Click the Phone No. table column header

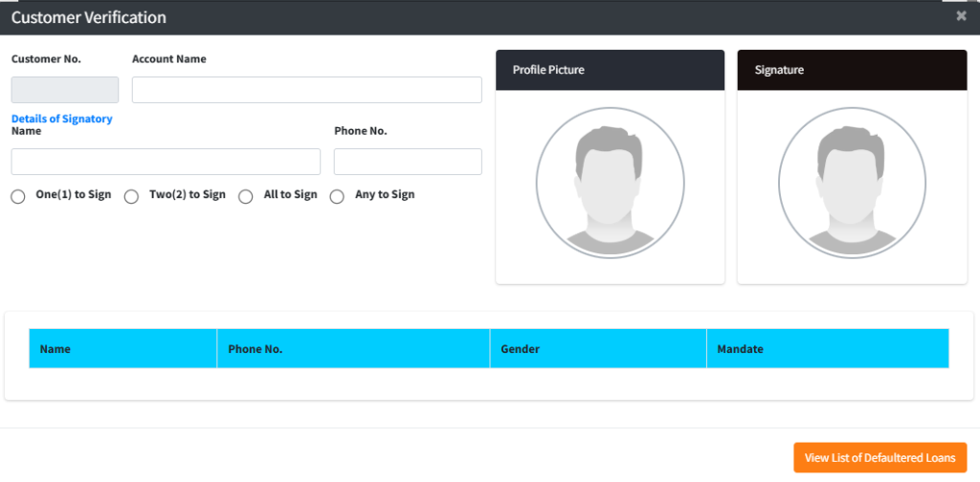[x=255, y=349]
